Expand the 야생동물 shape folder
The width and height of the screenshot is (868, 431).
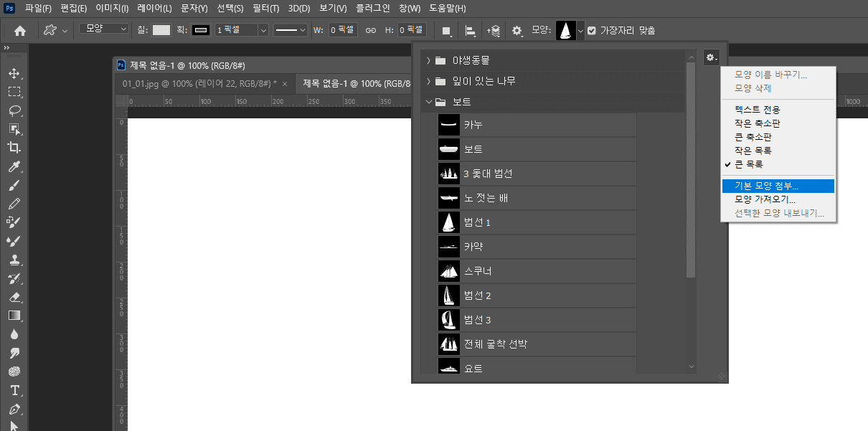pos(428,60)
